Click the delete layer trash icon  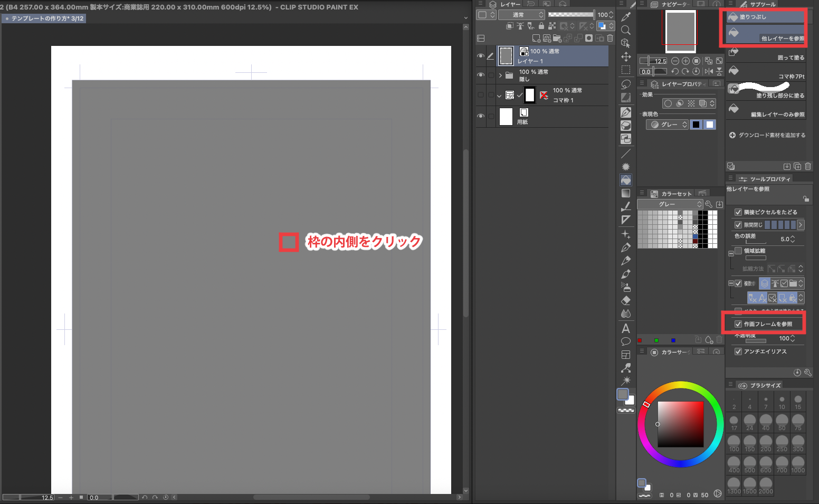(x=610, y=38)
